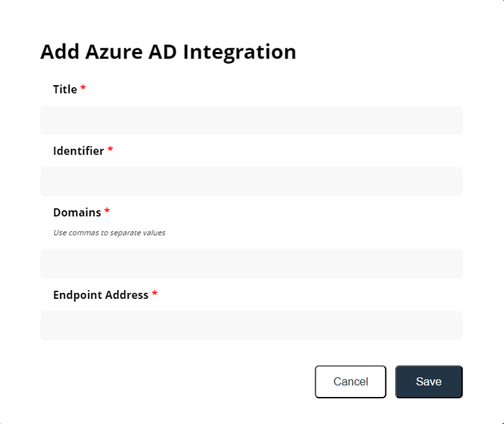This screenshot has height=424, width=504.
Task: Select the bottom text box above Cancel
Action: 251,325
